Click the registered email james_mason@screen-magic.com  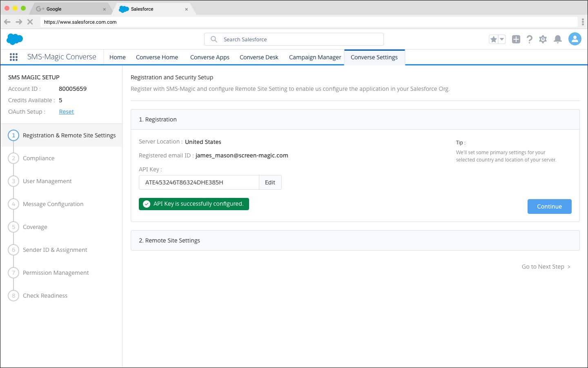[x=242, y=155]
